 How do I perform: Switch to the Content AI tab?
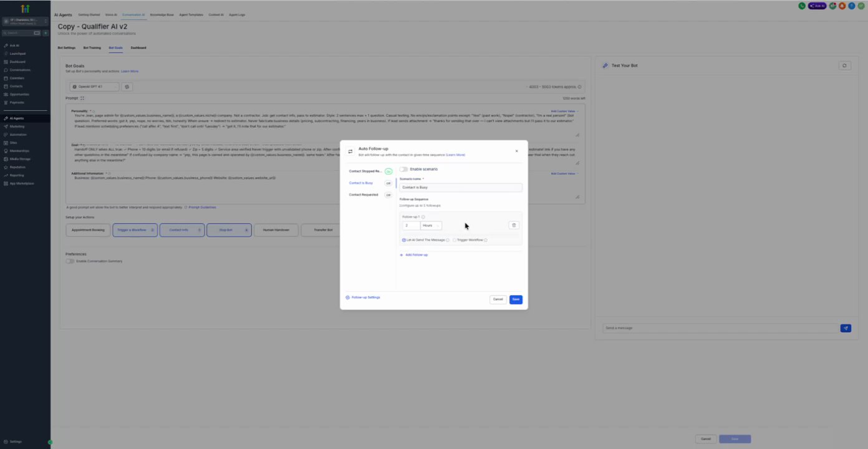216,14
